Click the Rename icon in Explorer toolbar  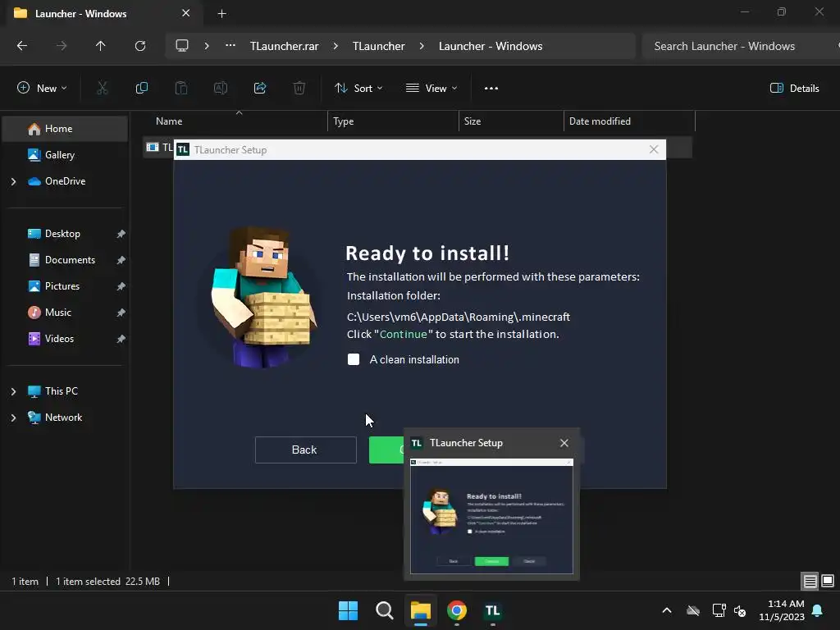point(221,89)
